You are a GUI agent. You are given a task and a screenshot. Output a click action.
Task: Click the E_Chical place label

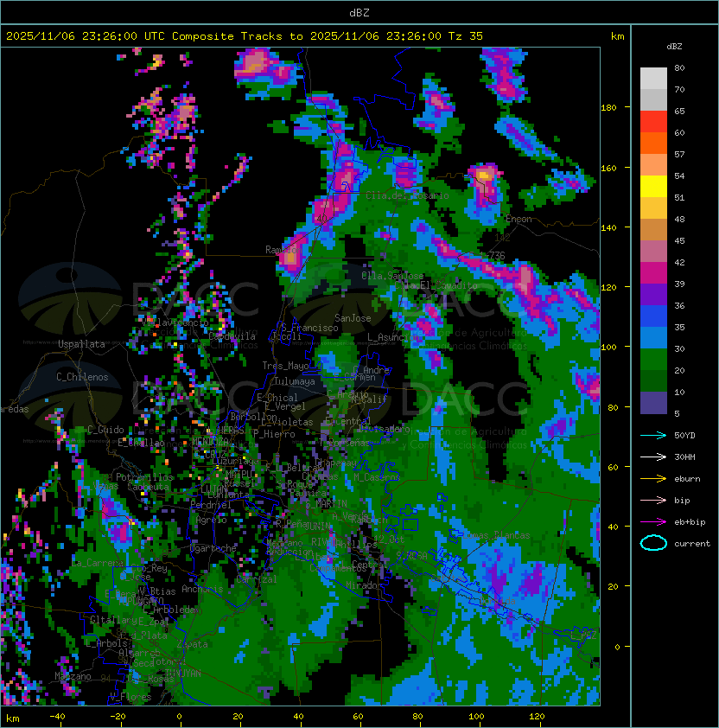pos(277,398)
